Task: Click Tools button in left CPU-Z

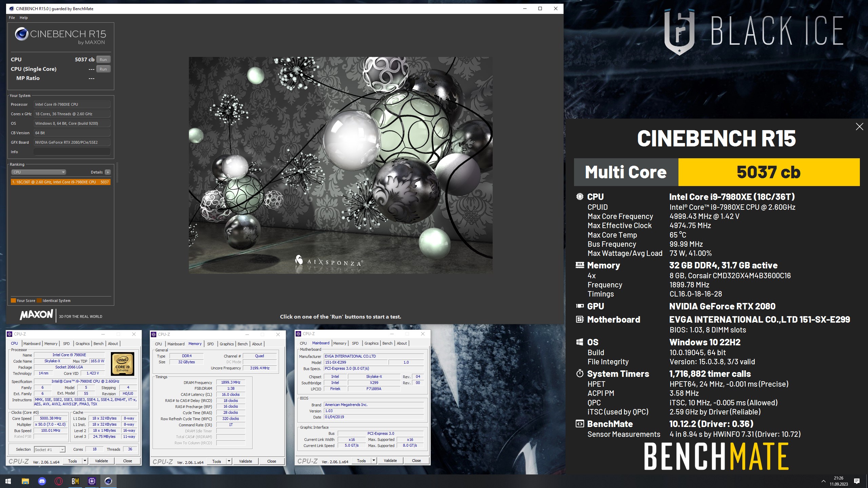Action: tap(73, 461)
